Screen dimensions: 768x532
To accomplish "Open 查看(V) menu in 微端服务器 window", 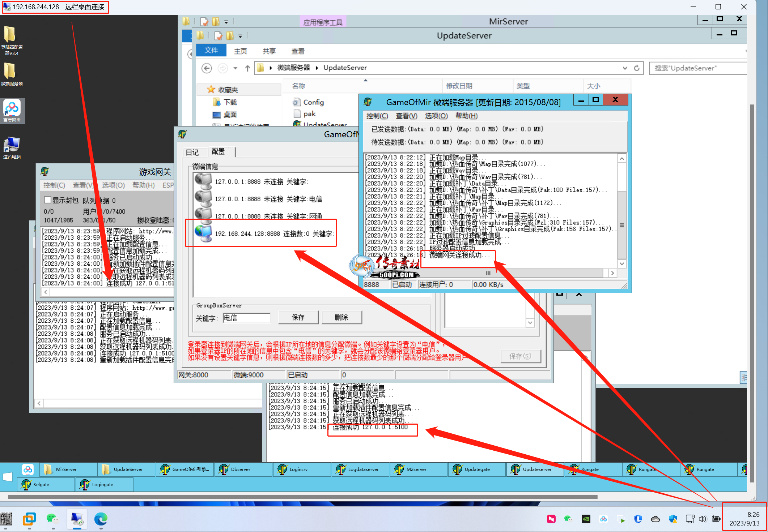I will tap(406, 116).
